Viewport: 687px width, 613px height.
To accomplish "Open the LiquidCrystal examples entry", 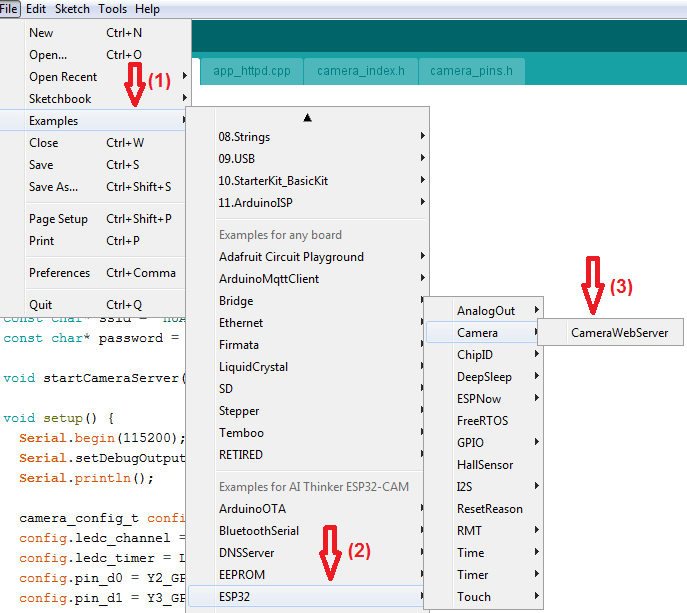I will [306, 367].
